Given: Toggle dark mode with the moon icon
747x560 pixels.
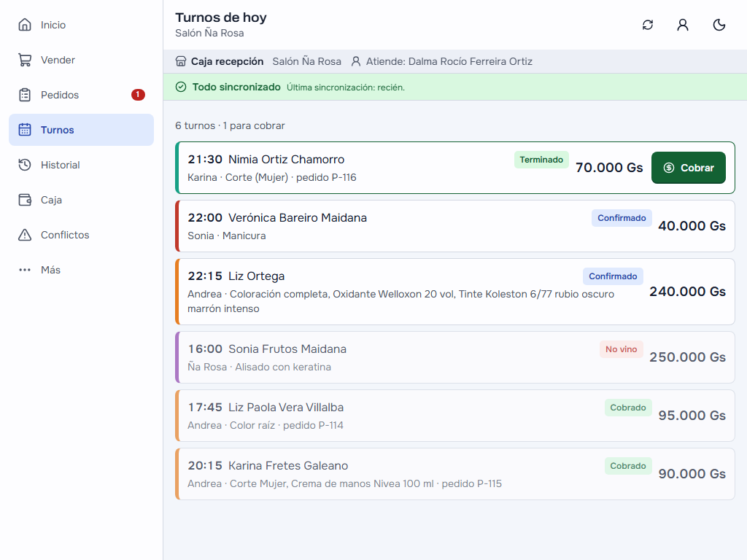Looking at the screenshot, I should (x=719, y=25).
